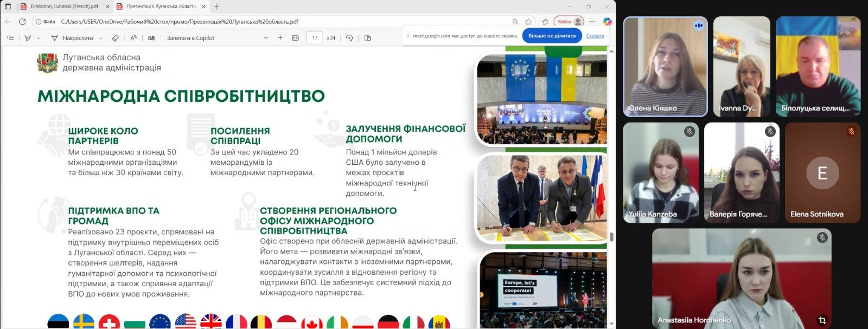
Task: Switch the page view layout icon
Action: coord(367,38)
